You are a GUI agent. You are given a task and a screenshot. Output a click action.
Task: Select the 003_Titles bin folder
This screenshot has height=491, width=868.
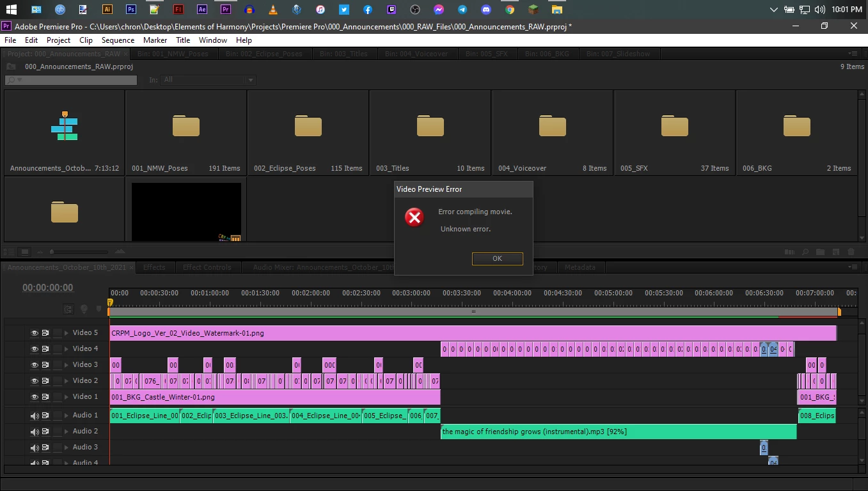click(x=430, y=126)
